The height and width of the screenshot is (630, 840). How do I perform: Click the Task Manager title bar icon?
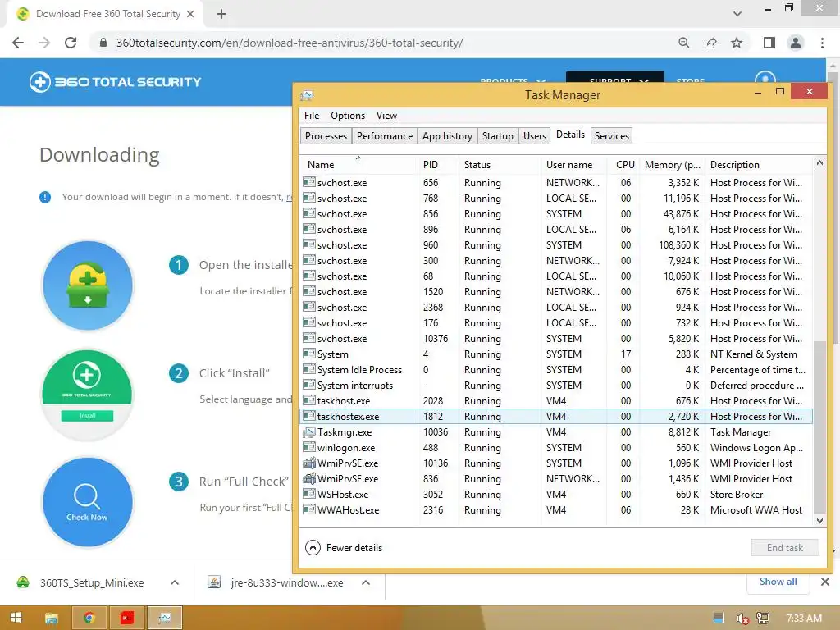[307, 95]
